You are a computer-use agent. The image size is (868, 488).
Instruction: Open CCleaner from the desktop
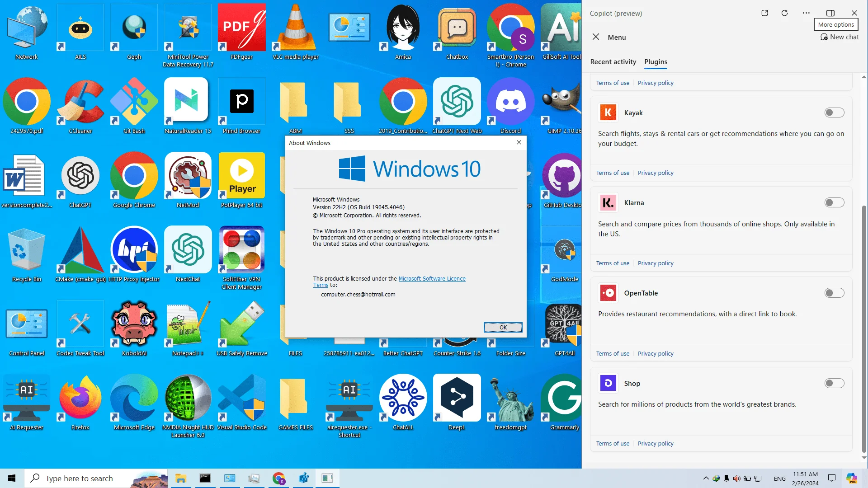click(x=80, y=106)
